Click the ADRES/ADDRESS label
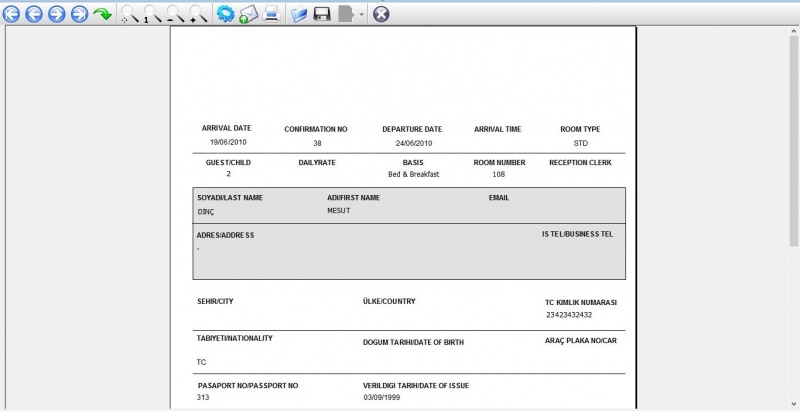This screenshot has height=411, width=800. point(226,236)
